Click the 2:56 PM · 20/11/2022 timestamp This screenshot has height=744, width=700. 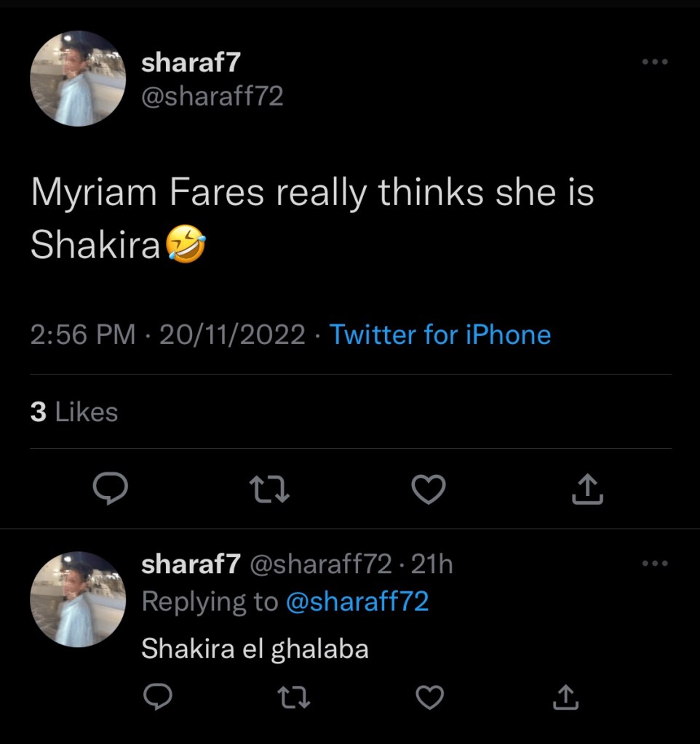pos(168,335)
